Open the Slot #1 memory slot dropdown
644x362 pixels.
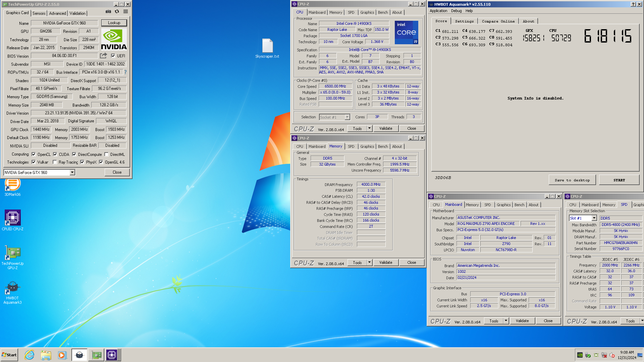(594, 218)
